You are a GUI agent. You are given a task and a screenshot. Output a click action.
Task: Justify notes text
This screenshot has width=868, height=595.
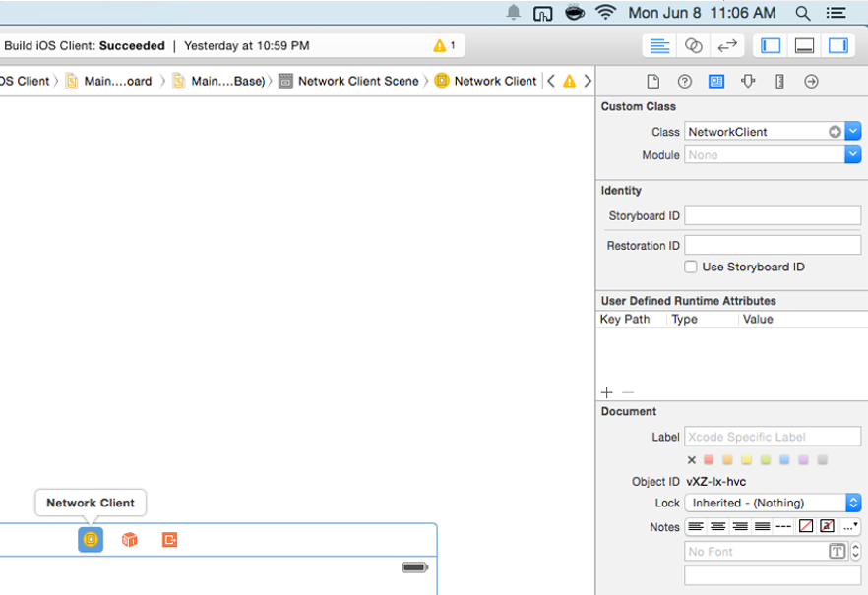tap(763, 526)
